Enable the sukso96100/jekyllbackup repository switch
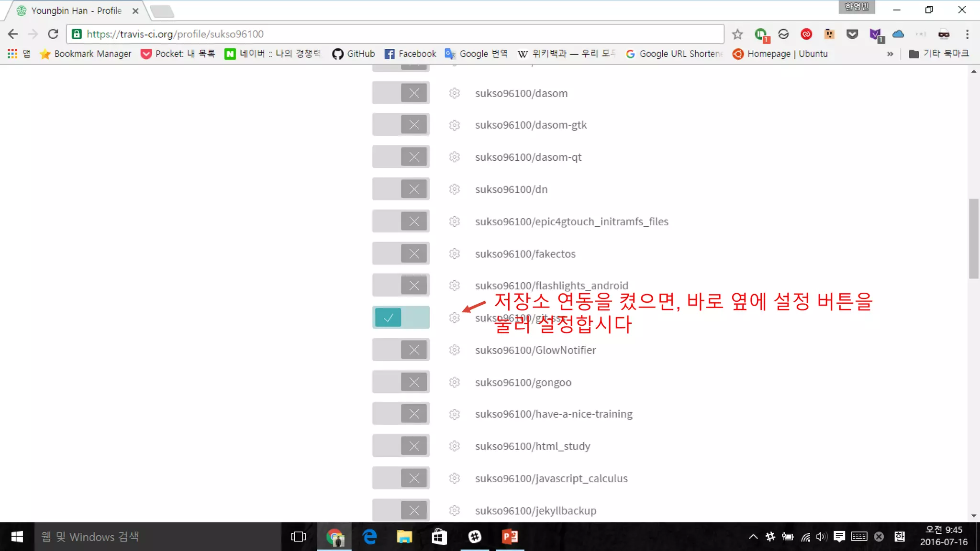Image resolution: width=980 pixels, height=551 pixels. [401, 510]
